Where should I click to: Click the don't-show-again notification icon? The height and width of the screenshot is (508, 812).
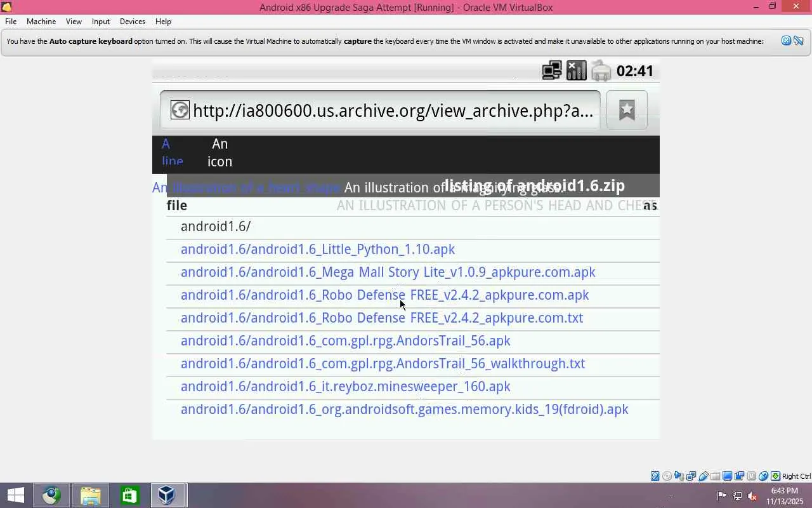799,41
